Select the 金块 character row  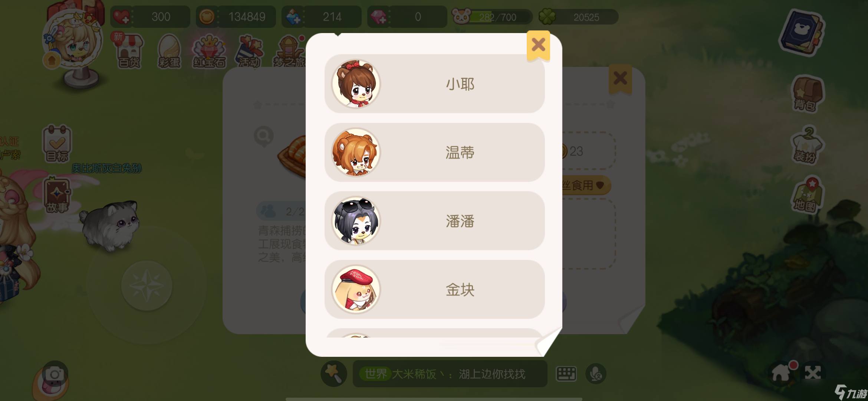tap(434, 289)
